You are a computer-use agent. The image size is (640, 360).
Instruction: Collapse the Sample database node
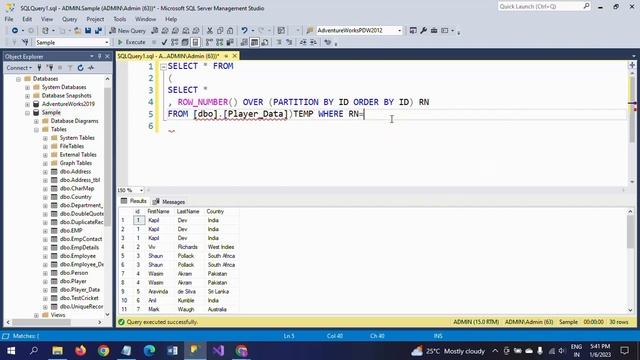tap(27, 113)
